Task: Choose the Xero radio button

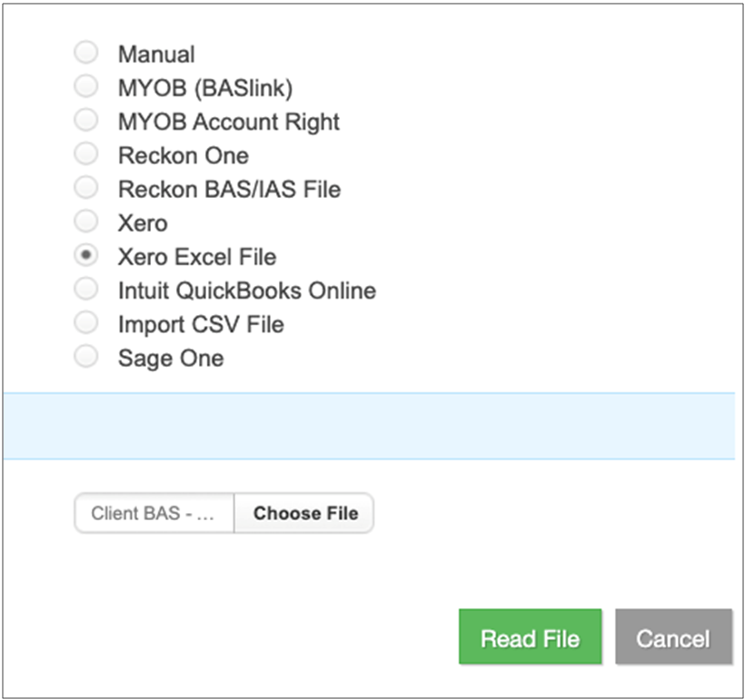Action: (x=86, y=222)
